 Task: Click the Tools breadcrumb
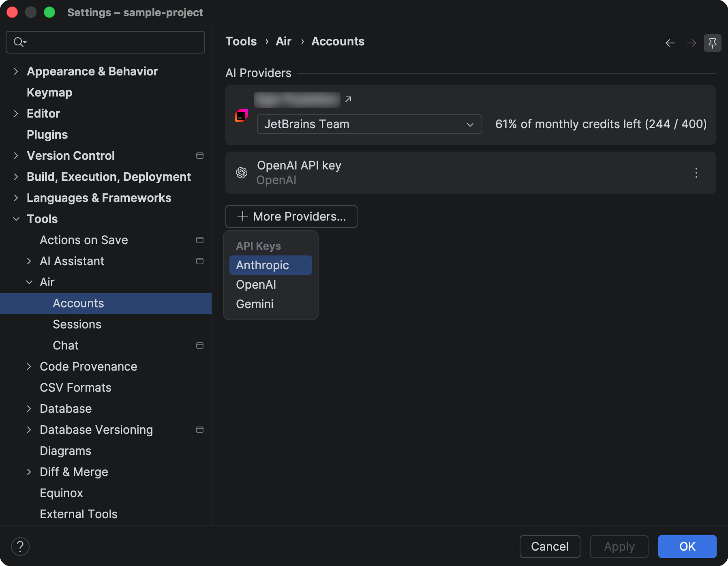pyautogui.click(x=241, y=41)
